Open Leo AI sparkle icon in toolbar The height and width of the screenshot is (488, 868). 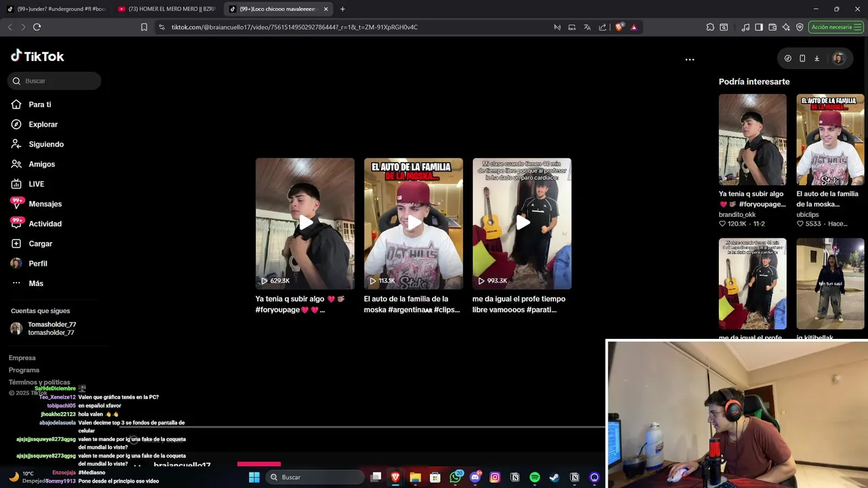[786, 27]
